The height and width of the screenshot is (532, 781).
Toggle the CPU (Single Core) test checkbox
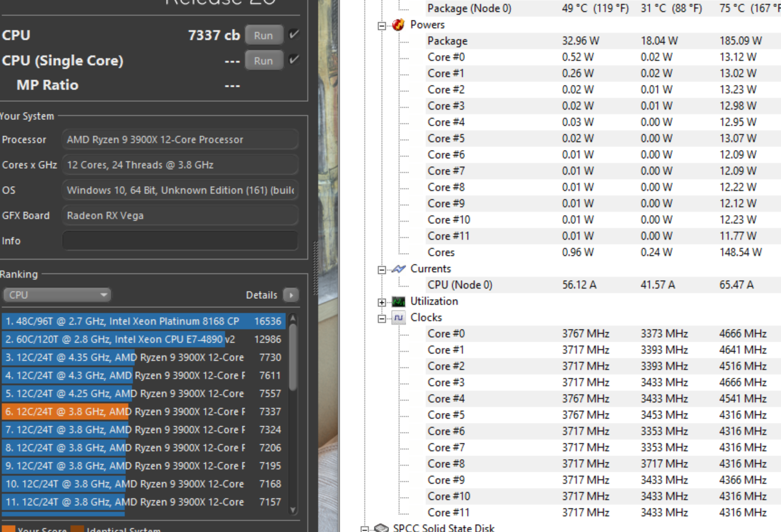293,60
